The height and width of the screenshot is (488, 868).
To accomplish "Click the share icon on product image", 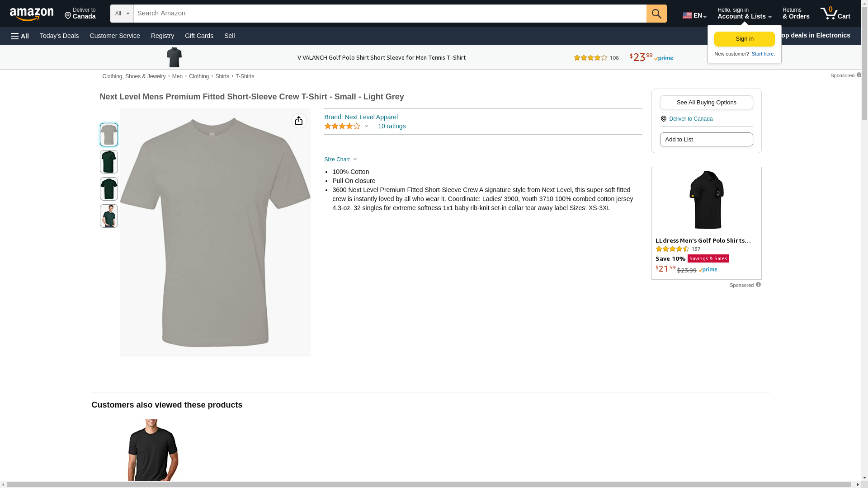I will coord(299,121).
